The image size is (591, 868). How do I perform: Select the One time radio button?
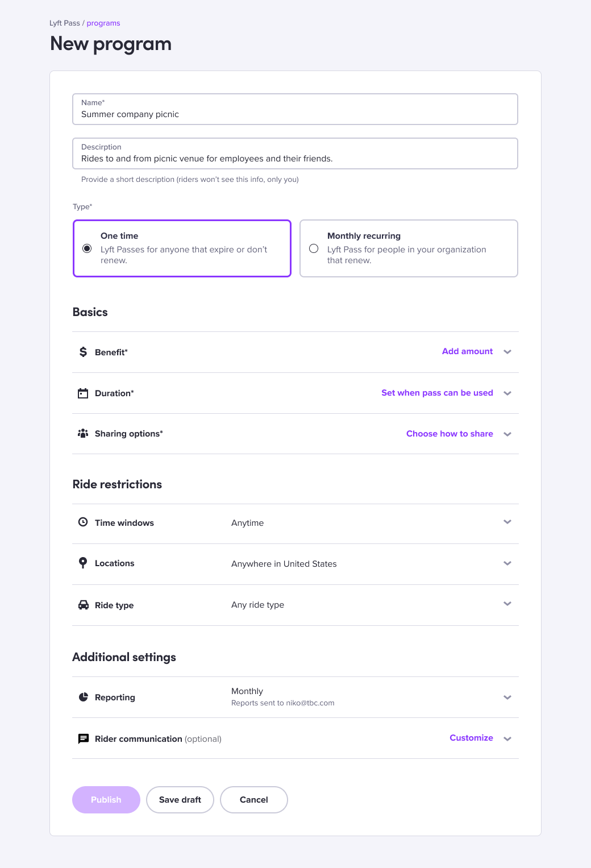[x=87, y=248]
